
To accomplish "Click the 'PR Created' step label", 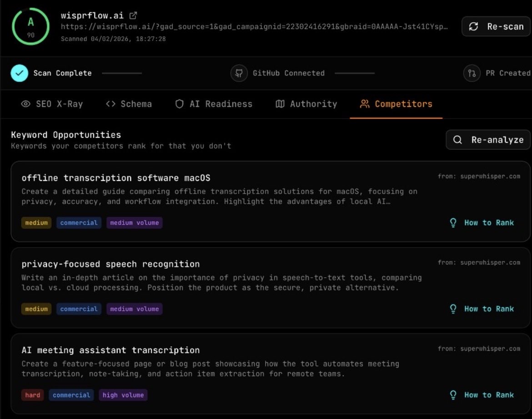I will pyautogui.click(x=508, y=73).
